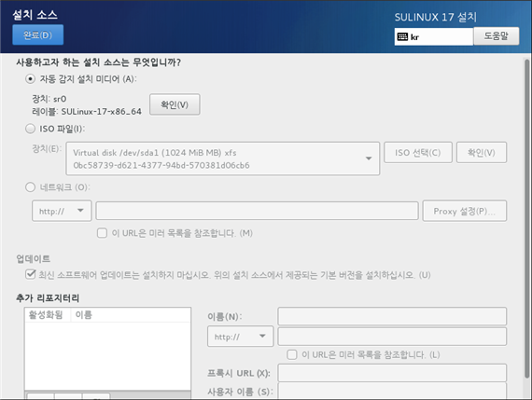The width and height of the screenshot is (532, 400).
Task: Open Proxy 설정(P) dialog
Action: click(465, 211)
